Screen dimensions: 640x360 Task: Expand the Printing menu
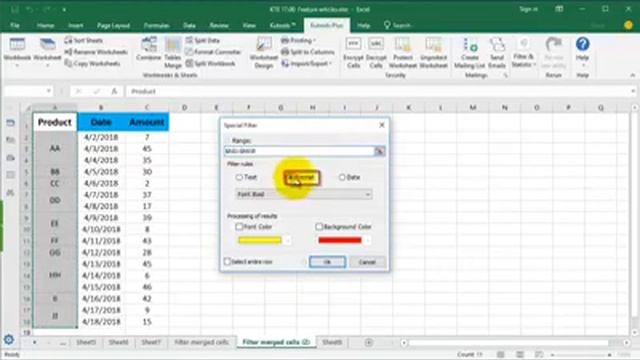(x=299, y=40)
